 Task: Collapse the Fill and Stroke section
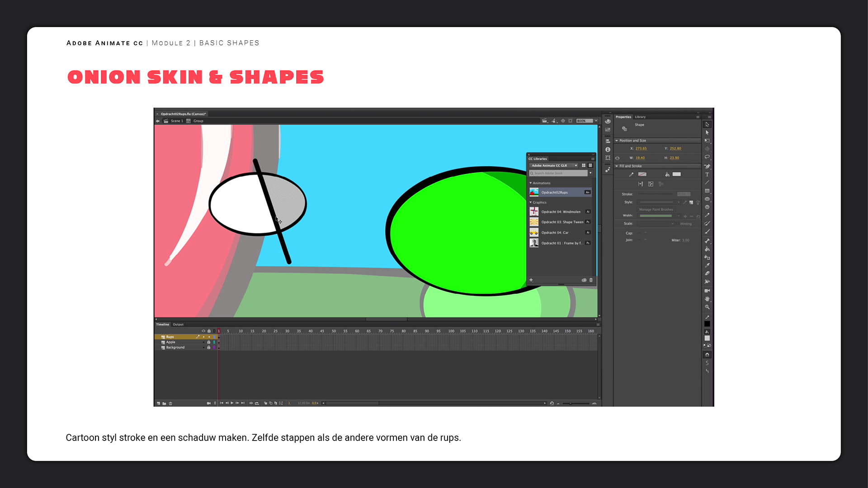(x=617, y=166)
